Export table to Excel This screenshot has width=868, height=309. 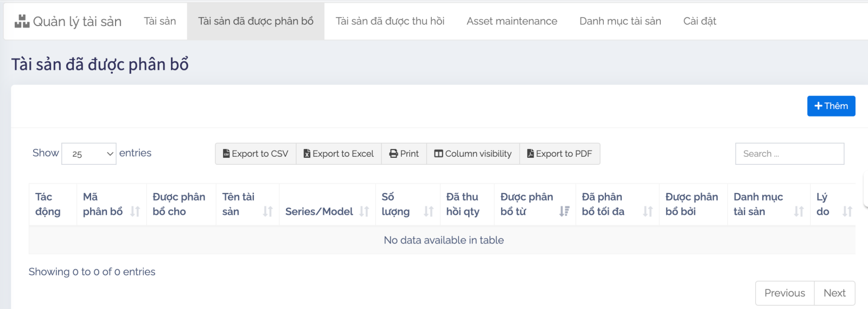pyautogui.click(x=339, y=154)
